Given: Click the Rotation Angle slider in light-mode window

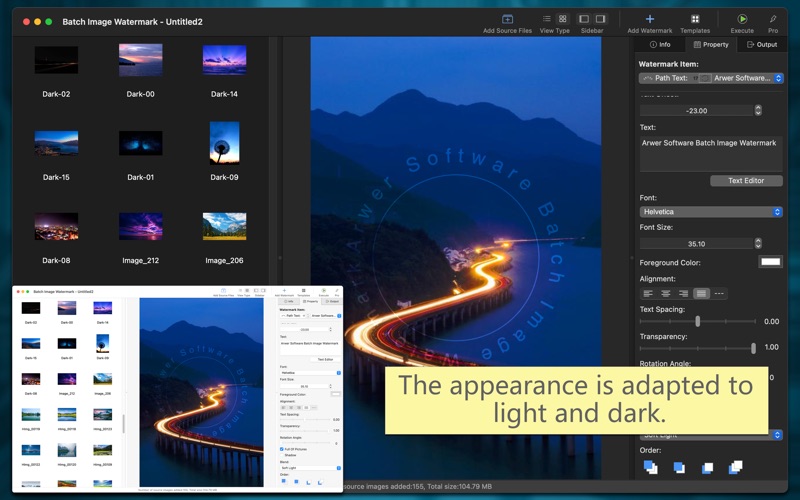Looking at the screenshot, I should coord(305,442).
